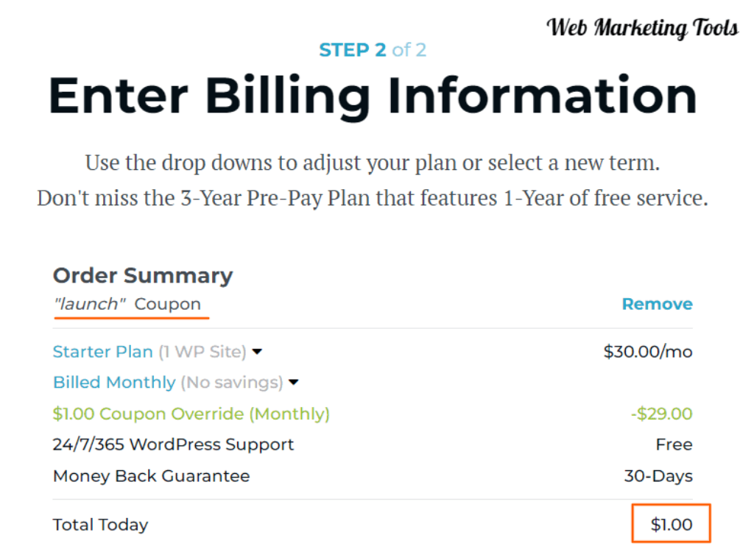The width and height of the screenshot is (754, 560).
Task: Click the "launch" Coupon label
Action: (127, 304)
